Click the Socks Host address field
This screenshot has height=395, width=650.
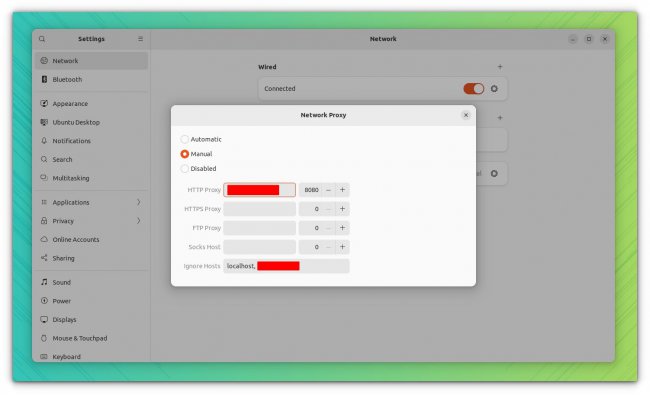coord(260,247)
